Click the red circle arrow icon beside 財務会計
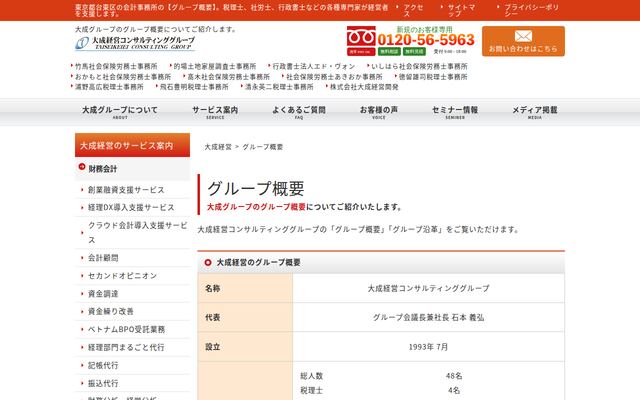This screenshot has width=640, height=400. point(82,167)
